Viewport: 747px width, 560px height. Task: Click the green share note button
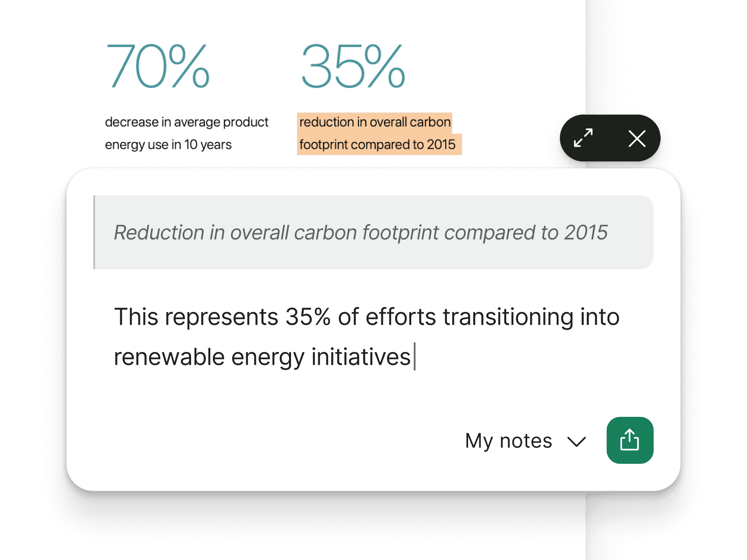630,440
